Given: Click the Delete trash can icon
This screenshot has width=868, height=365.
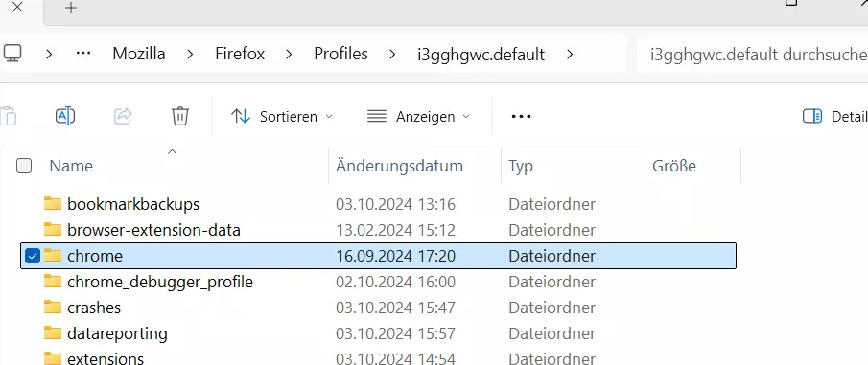Looking at the screenshot, I should 180,116.
